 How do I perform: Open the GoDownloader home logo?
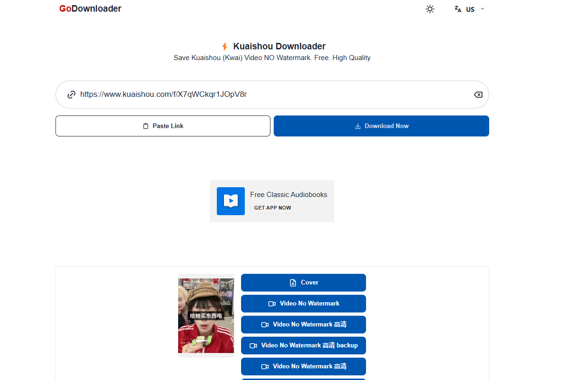click(x=90, y=8)
